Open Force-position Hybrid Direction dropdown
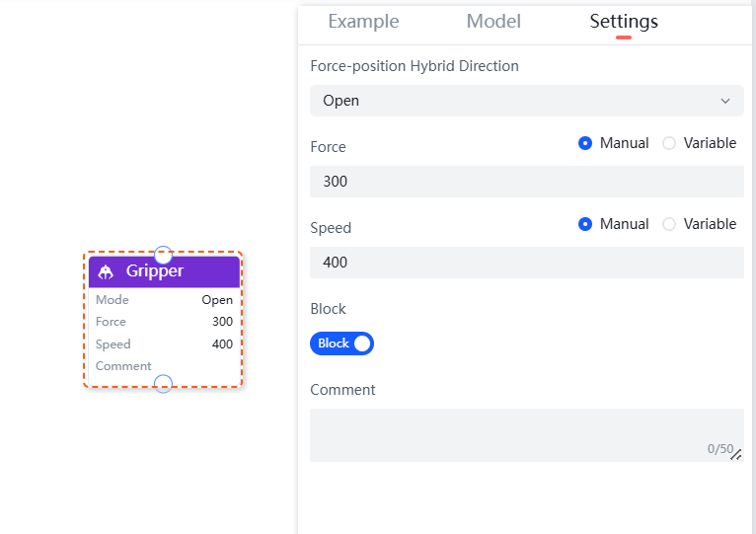Viewport: 756px width, 534px height. (x=526, y=101)
